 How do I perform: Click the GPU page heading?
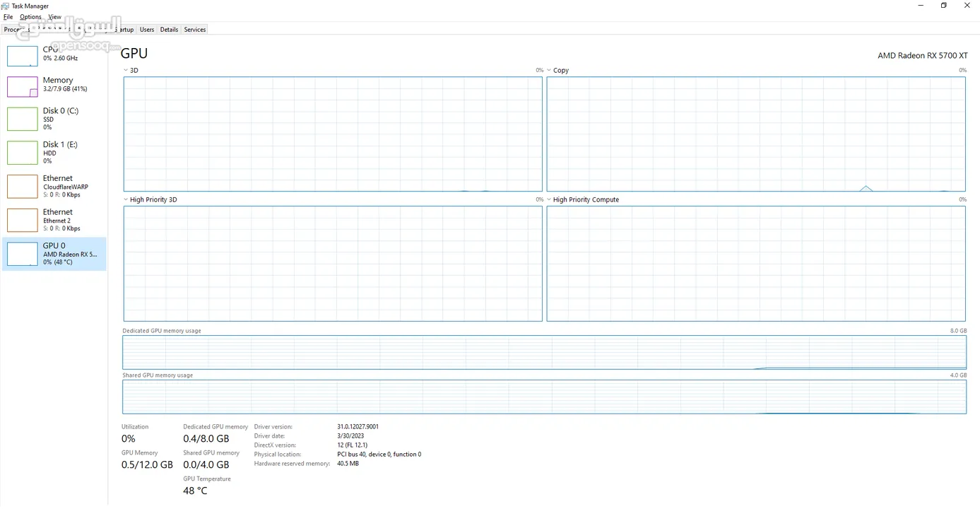pos(134,53)
